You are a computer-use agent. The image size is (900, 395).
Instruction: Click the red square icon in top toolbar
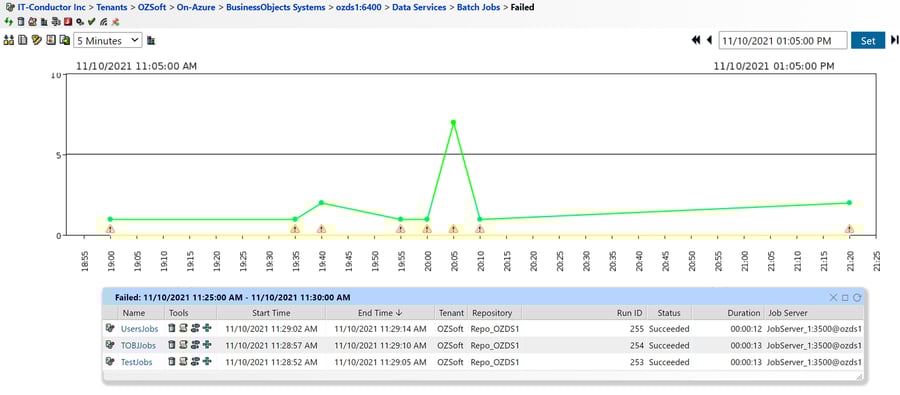pyautogui.click(x=68, y=22)
